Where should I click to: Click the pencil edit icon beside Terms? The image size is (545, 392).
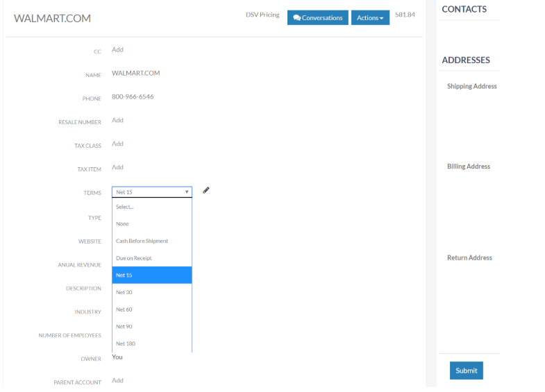tap(206, 190)
